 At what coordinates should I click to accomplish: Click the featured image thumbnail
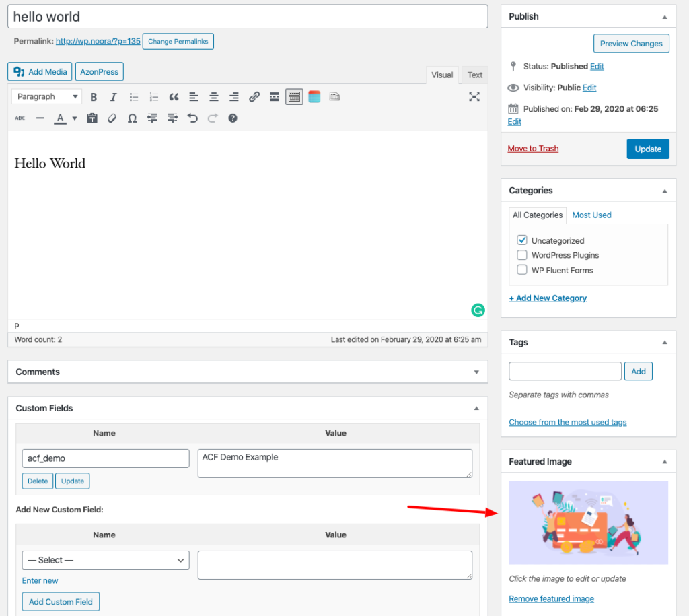(588, 522)
